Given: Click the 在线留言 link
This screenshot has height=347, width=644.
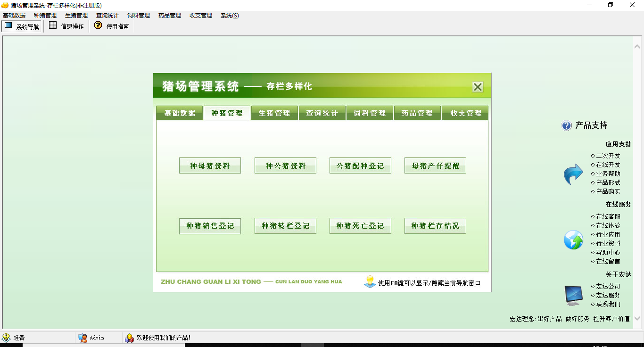Looking at the screenshot, I should click(x=608, y=261).
